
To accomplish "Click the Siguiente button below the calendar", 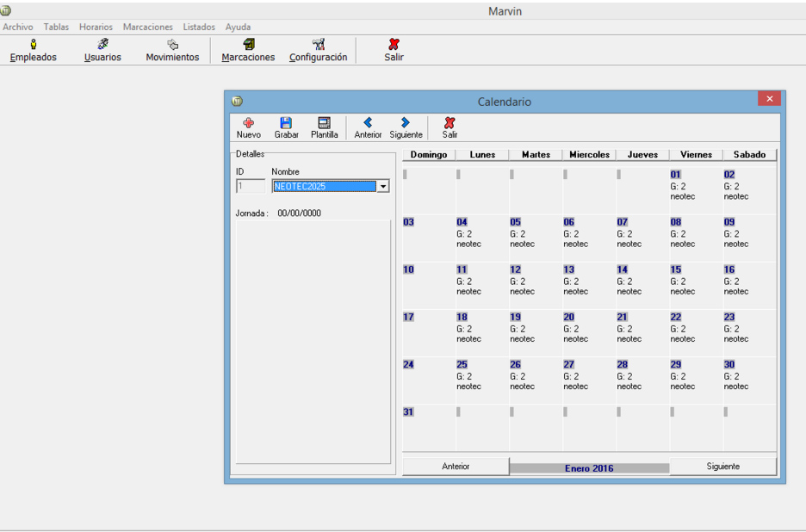I will (722, 467).
